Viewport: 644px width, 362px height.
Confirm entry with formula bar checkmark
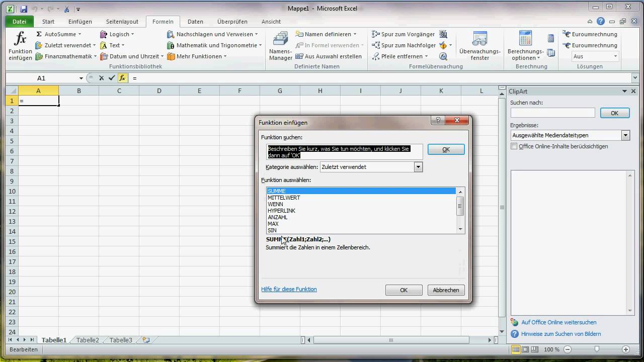[x=112, y=78]
